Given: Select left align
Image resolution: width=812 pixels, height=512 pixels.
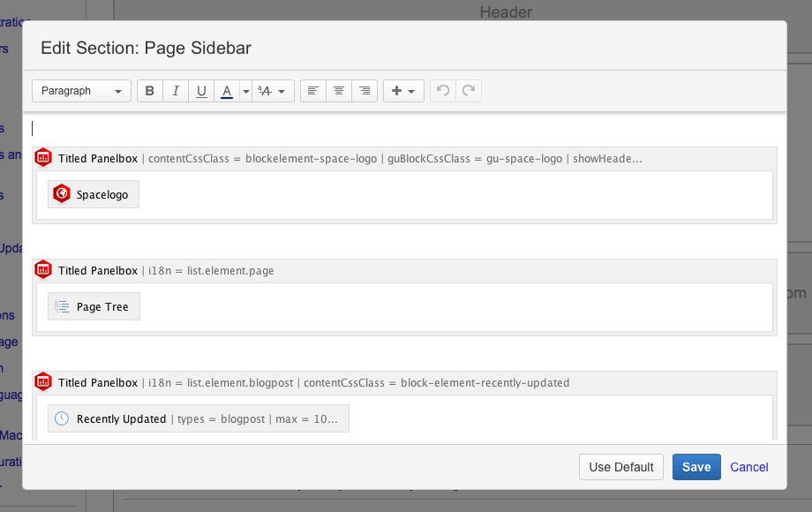Looking at the screenshot, I should pyautogui.click(x=312, y=90).
